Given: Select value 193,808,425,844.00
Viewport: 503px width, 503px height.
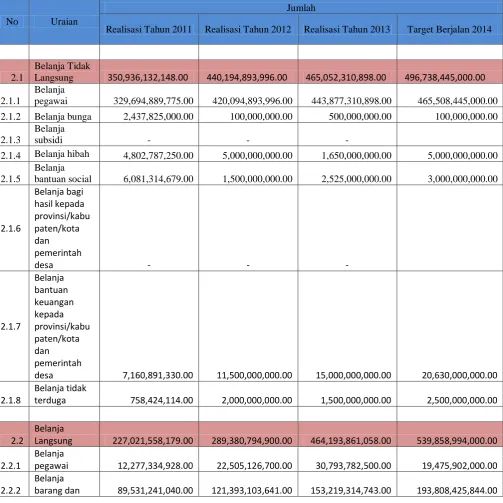Looking at the screenshot, I should click(x=457, y=491).
